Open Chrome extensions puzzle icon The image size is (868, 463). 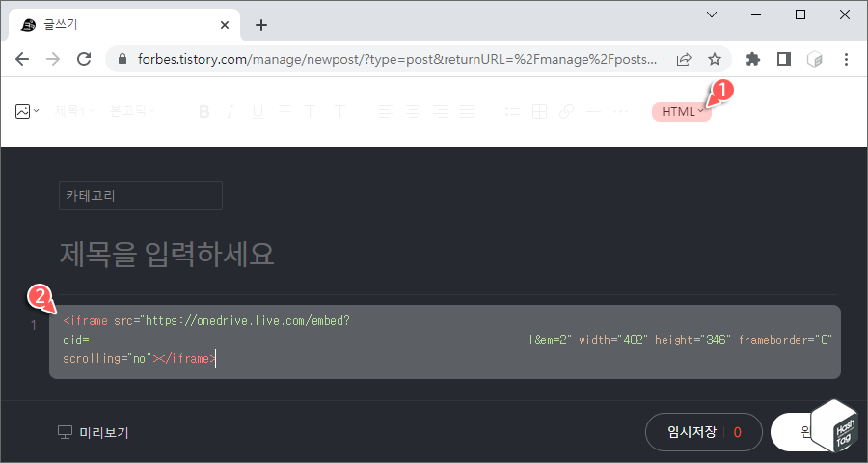[x=753, y=59]
